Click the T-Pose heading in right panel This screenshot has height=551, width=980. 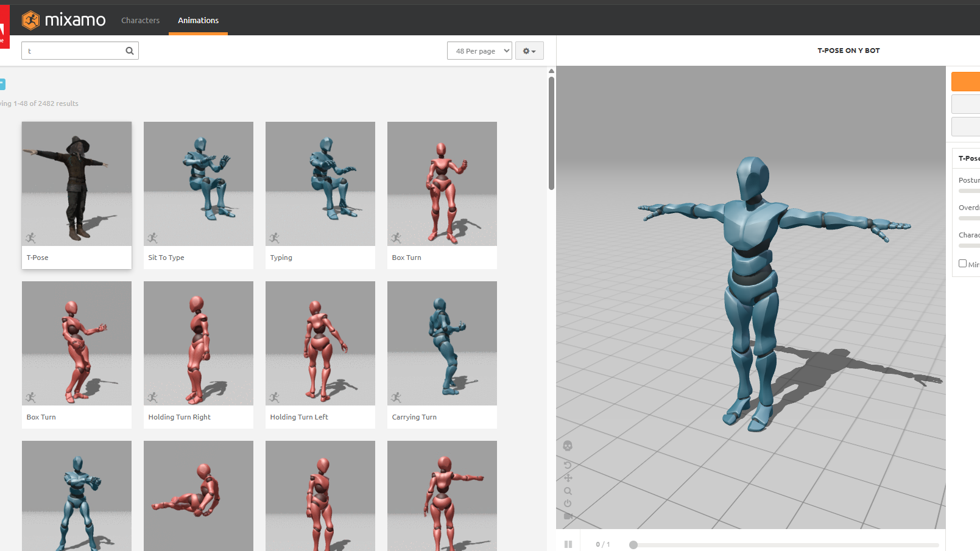(969, 158)
